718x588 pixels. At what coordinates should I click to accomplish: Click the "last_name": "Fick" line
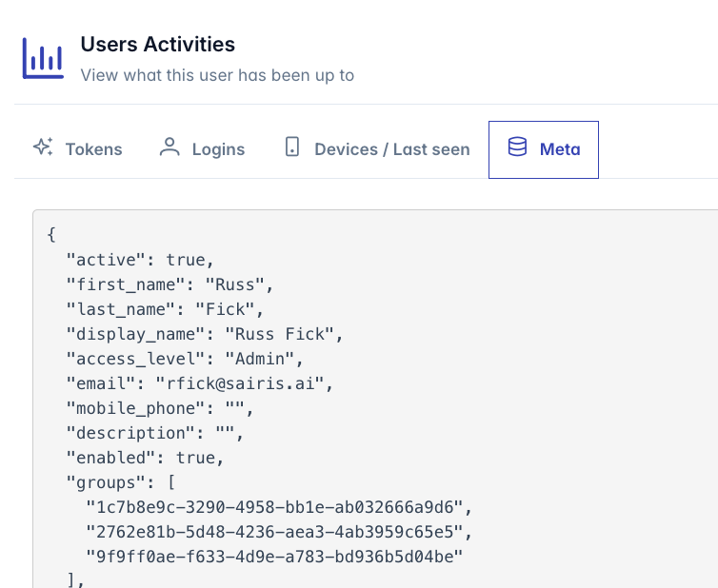click(x=165, y=309)
